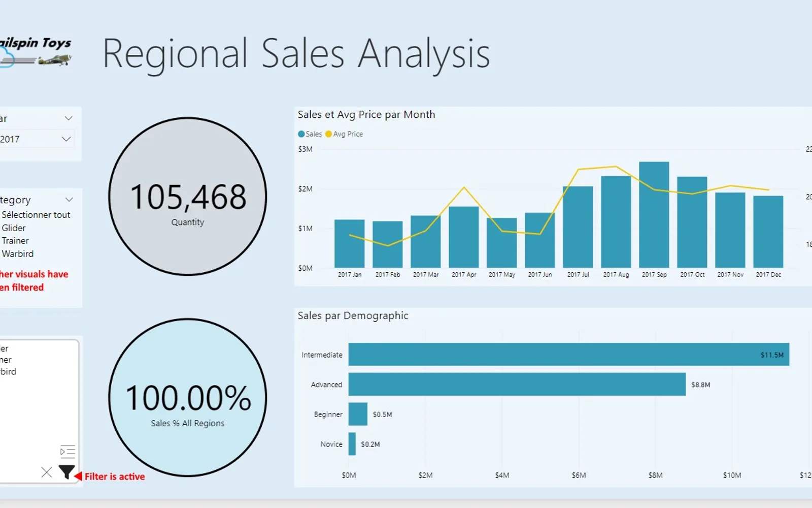
Task: Select the Trainer category
Action: pos(15,241)
